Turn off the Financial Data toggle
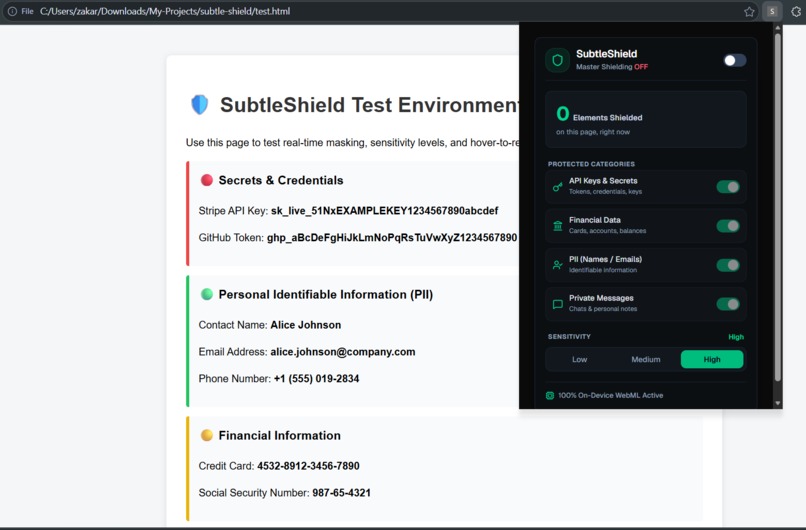The image size is (806, 530). point(728,226)
